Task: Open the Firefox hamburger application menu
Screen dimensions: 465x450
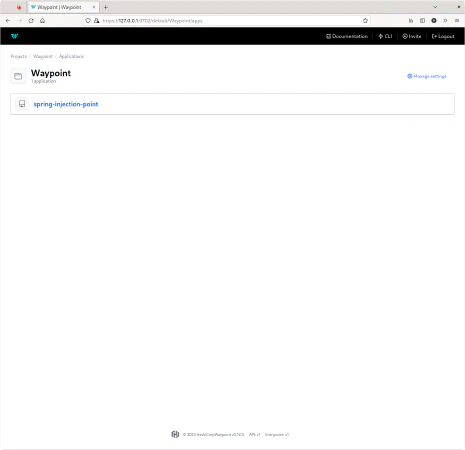Action: pyautogui.click(x=457, y=21)
